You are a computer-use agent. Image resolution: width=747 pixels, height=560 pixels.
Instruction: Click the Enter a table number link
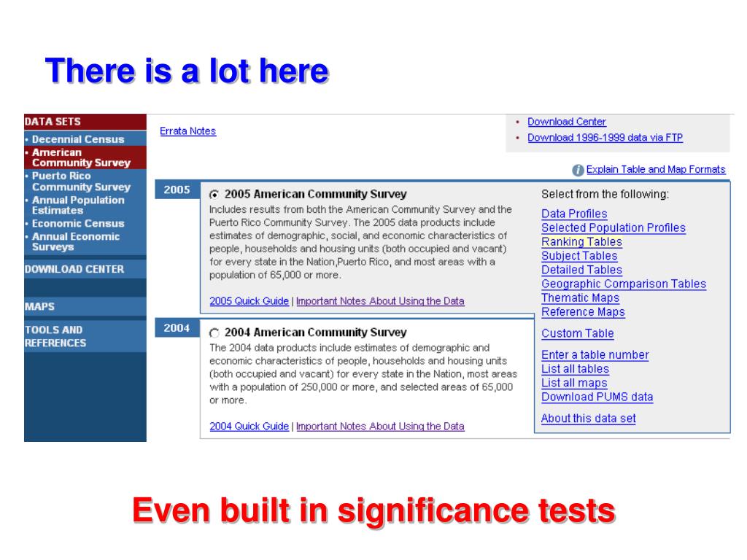[595, 355]
